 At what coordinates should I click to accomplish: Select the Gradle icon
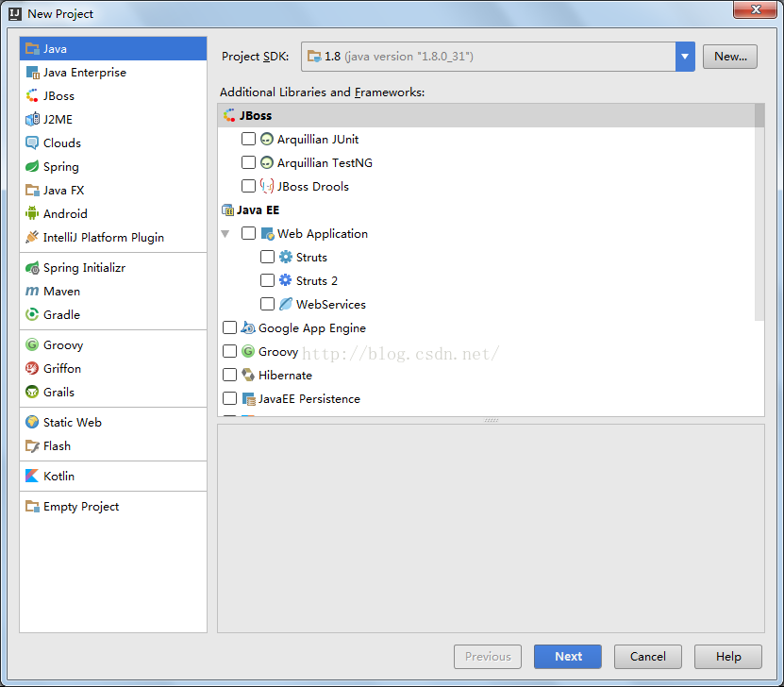pos(32,314)
